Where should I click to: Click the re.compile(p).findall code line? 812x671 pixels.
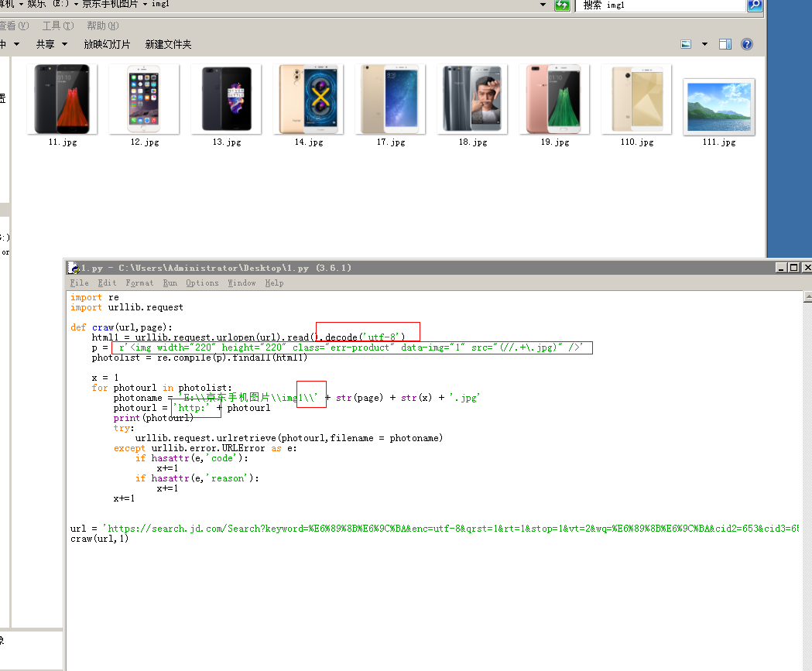(x=200, y=358)
